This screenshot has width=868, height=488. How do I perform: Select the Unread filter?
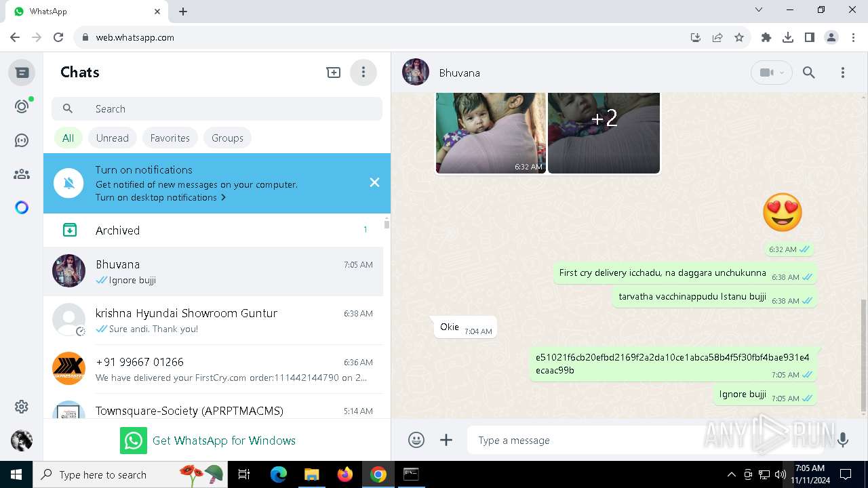click(x=112, y=138)
